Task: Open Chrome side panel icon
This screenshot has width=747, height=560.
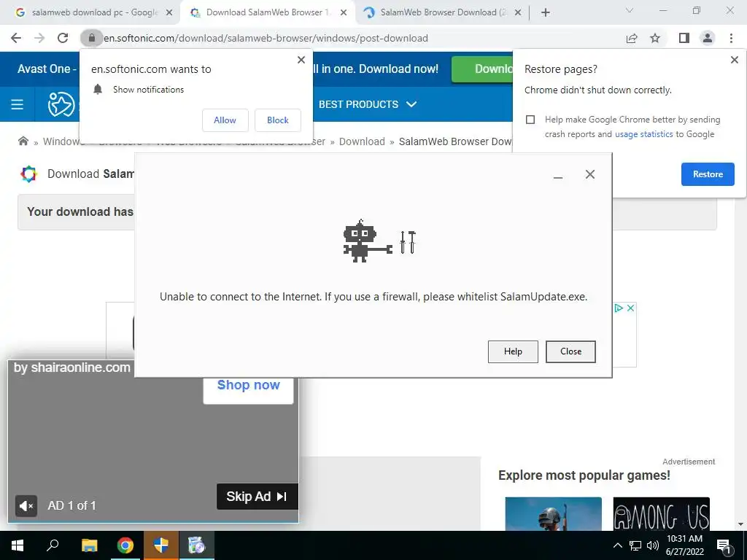Action: tap(684, 38)
